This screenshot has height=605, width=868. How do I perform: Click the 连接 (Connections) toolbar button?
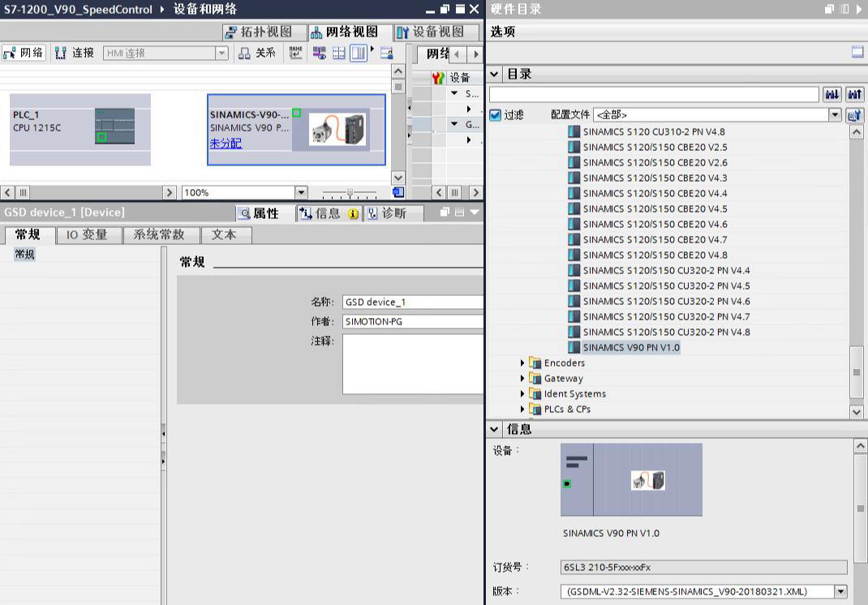tap(74, 54)
